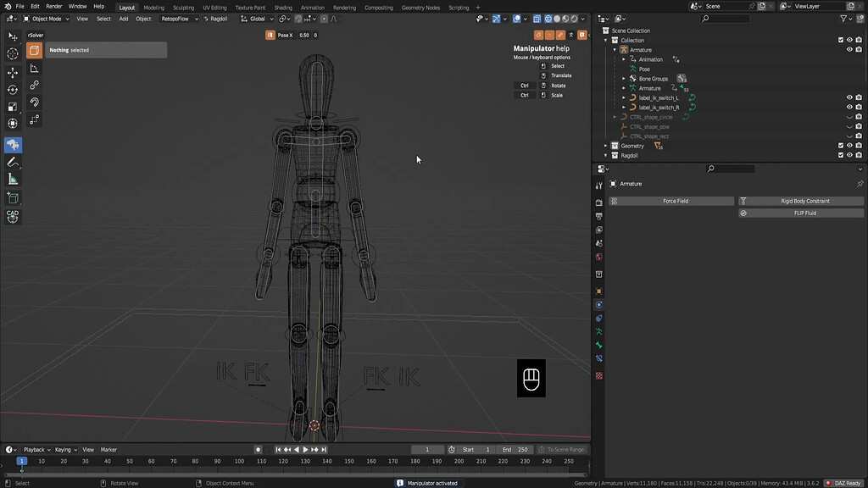Select the Annotate tool

pos(13,162)
